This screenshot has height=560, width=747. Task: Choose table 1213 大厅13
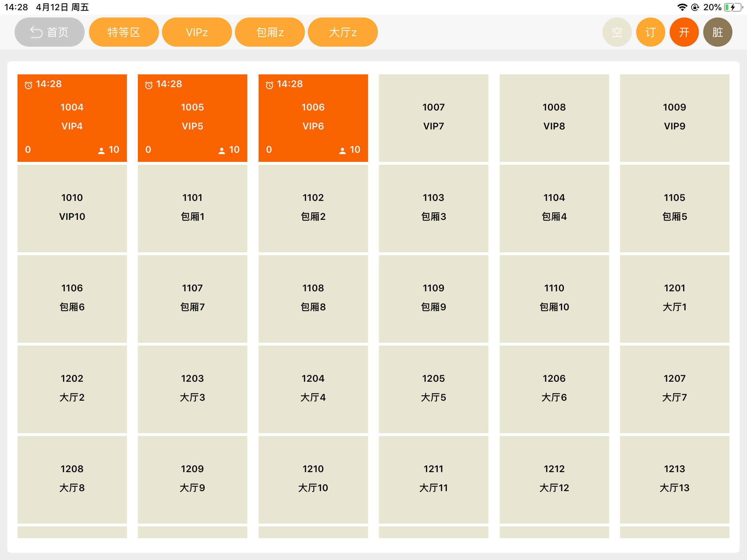pos(674,479)
